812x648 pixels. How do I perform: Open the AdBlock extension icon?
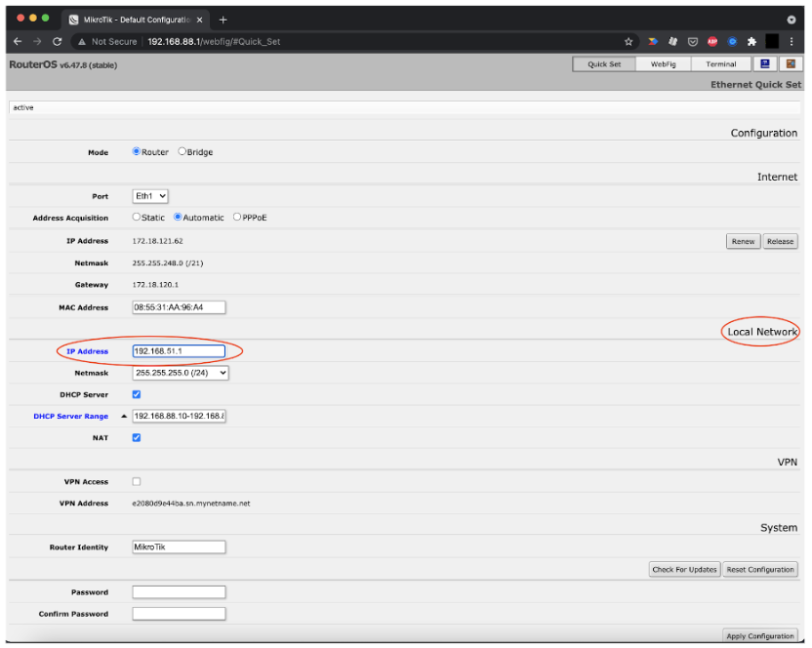coord(711,41)
